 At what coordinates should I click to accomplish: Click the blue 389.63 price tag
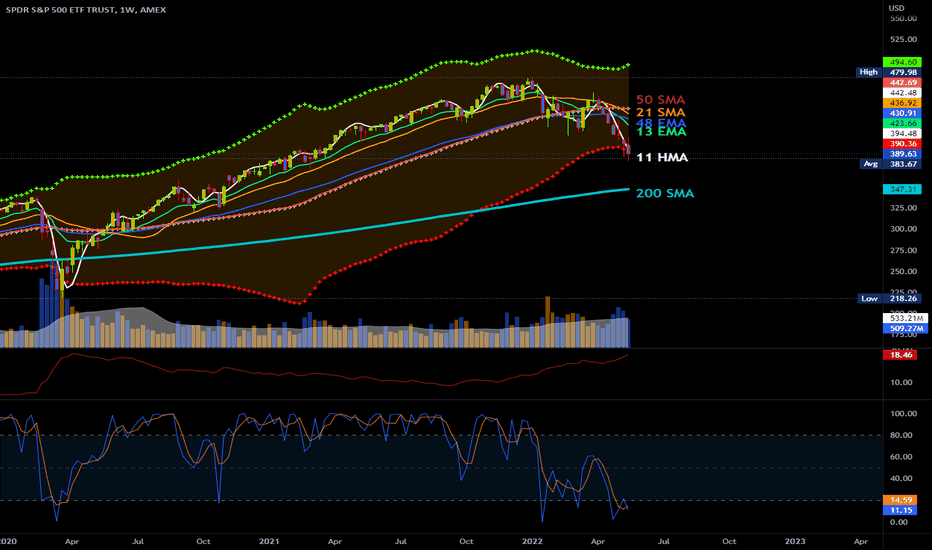pos(902,154)
